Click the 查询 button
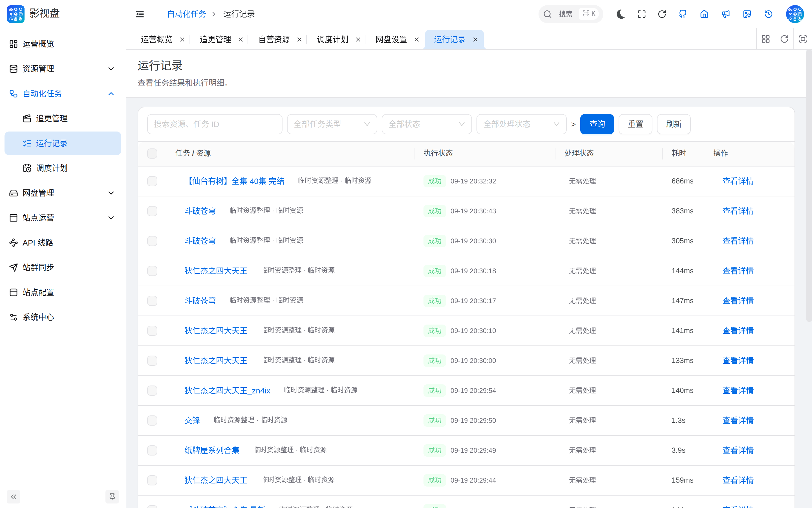 [597, 124]
